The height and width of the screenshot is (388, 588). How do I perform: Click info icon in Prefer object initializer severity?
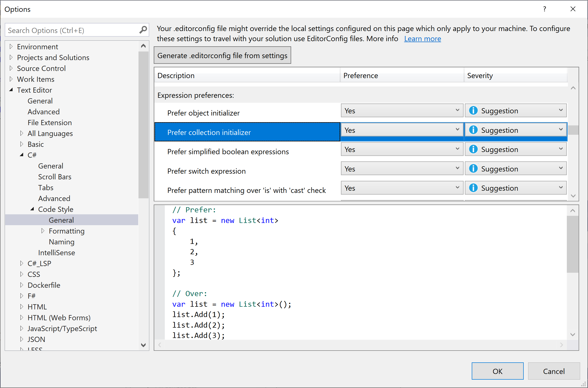pos(473,111)
